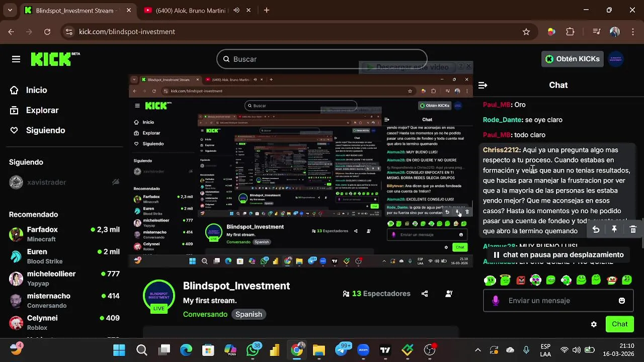
Task: Click the purple microphone icon in message box
Action: (x=496, y=301)
